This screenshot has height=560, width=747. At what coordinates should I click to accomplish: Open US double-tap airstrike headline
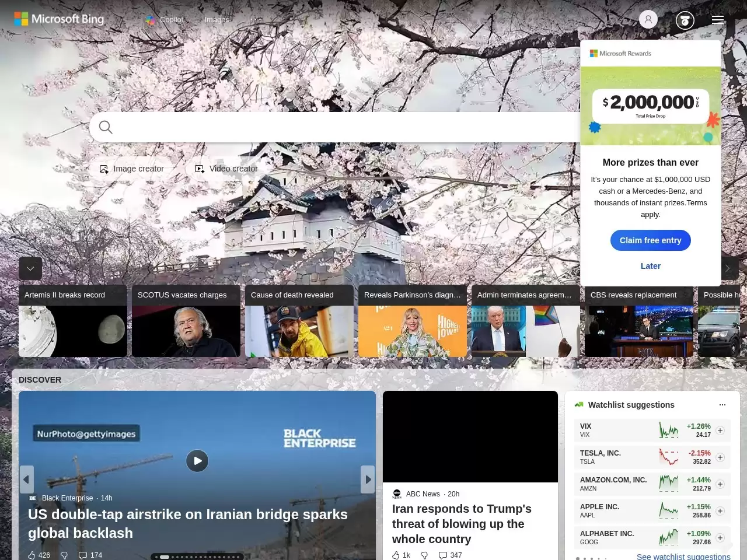click(x=188, y=524)
